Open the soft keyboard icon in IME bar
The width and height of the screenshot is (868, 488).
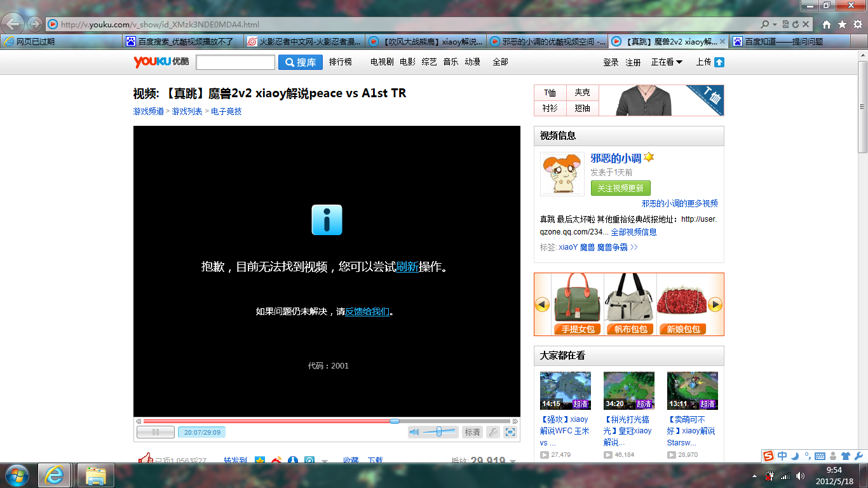820,456
